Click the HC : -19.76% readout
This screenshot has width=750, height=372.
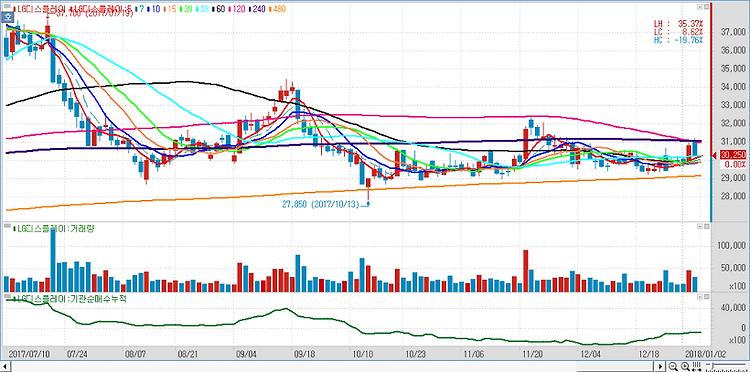tap(679, 40)
